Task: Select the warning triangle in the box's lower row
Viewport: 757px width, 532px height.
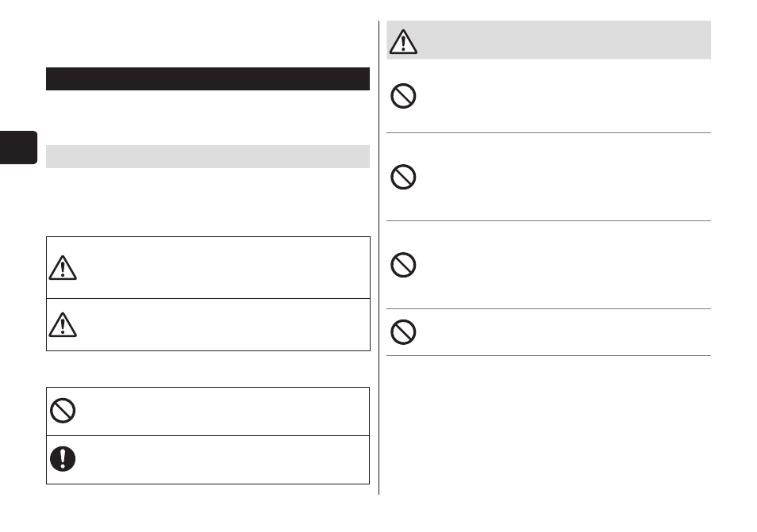Action: [x=63, y=324]
